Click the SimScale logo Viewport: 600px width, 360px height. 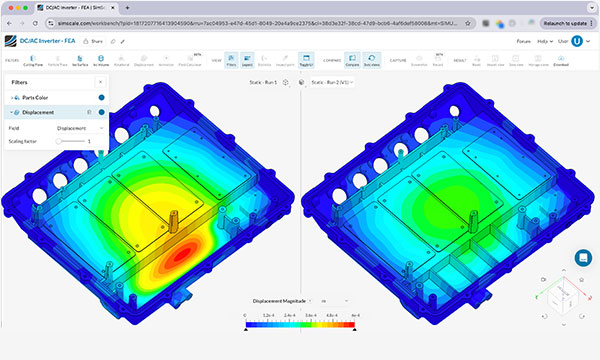tap(11, 41)
